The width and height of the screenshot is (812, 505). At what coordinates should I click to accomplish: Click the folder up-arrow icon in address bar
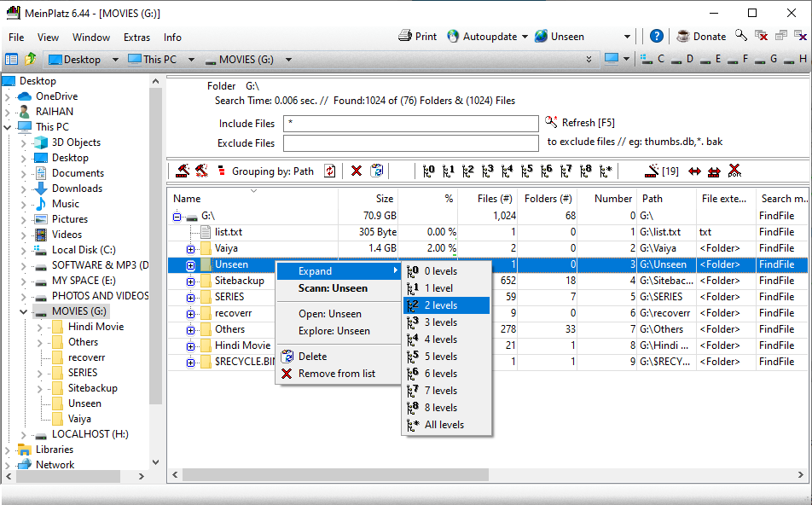(x=31, y=59)
